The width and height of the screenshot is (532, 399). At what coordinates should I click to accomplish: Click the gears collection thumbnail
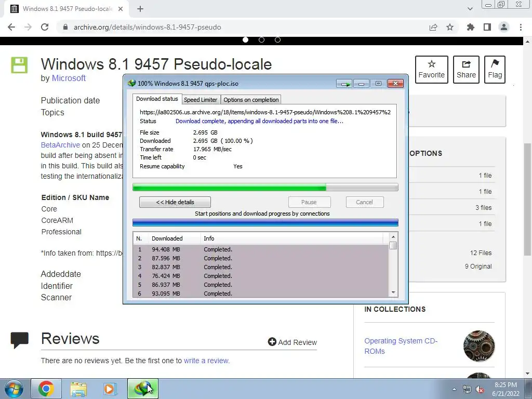point(478,346)
